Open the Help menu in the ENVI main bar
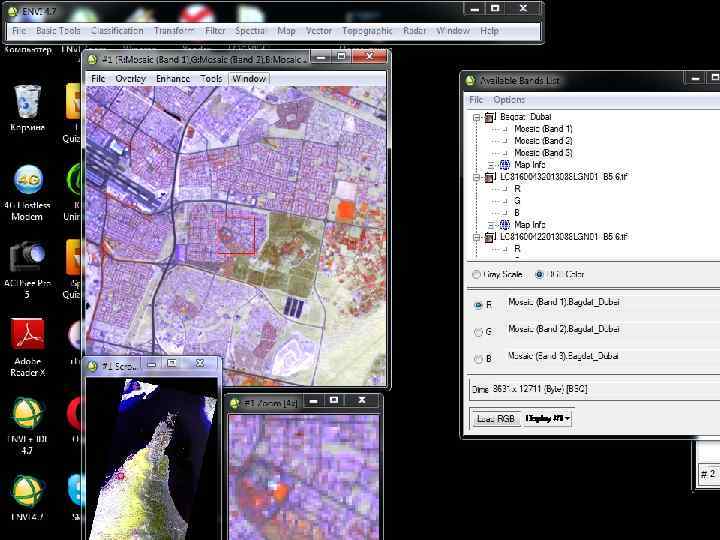The image size is (720, 540). click(x=489, y=31)
